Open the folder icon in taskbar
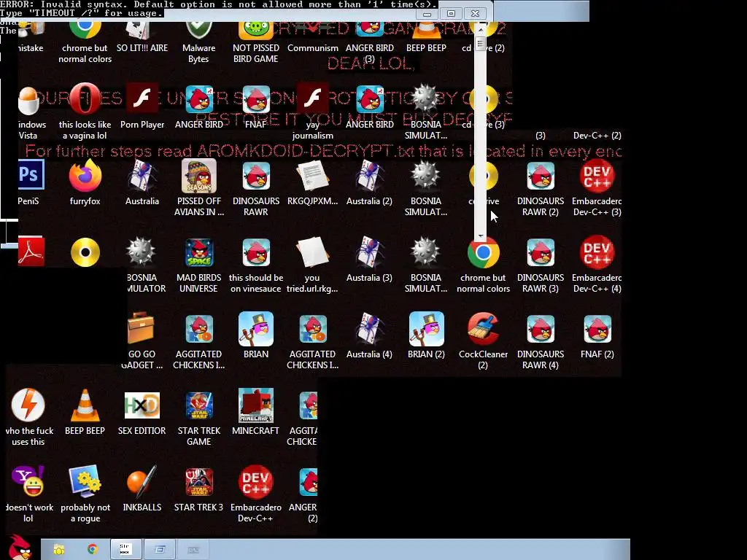 tap(59, 550)
